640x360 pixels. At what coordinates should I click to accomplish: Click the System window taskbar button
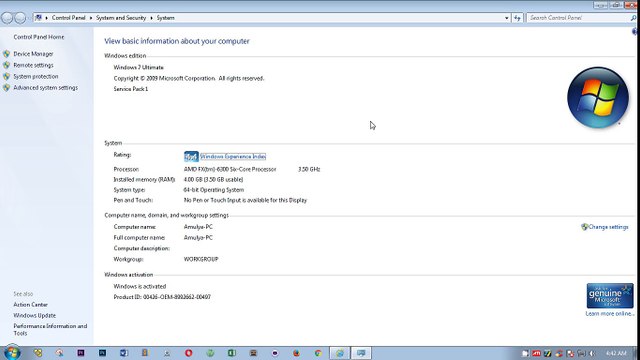(361, 353)
